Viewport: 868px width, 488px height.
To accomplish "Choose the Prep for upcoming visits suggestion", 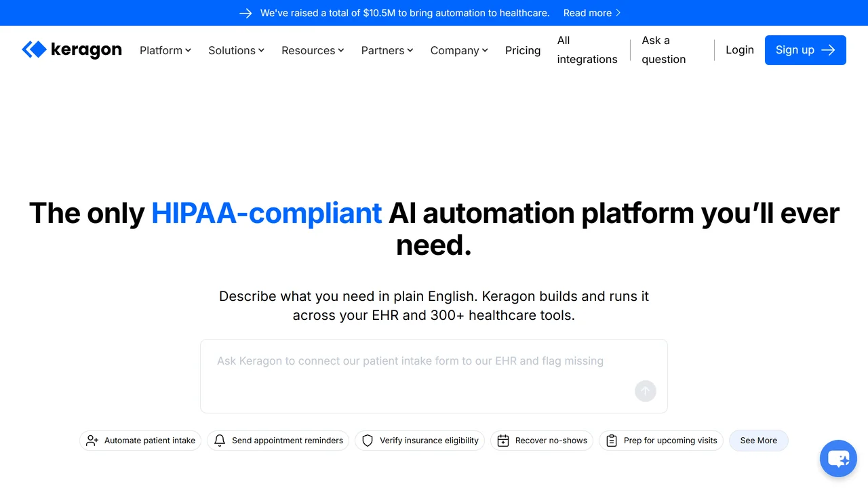I will pyautogui.click(x=661, y=441).
